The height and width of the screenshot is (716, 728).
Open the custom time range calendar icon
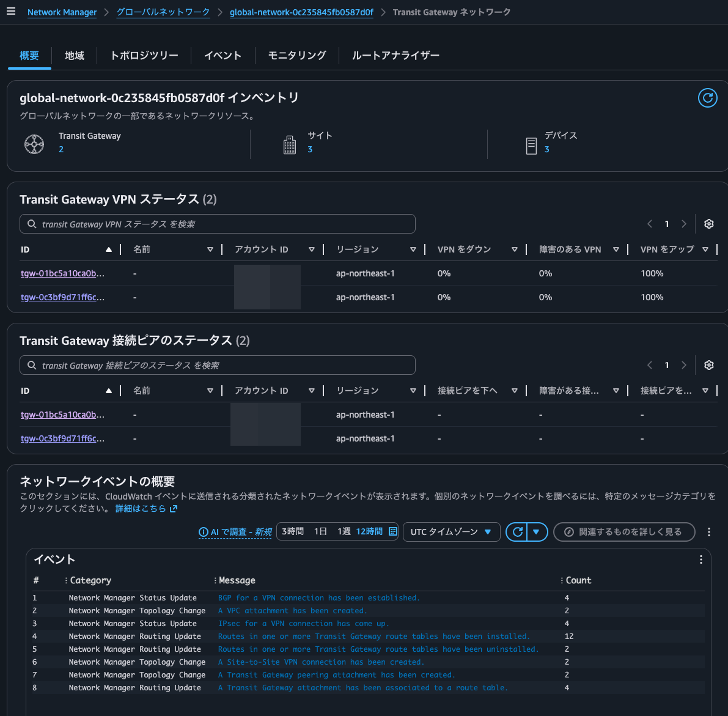click(x=393, y=531)
